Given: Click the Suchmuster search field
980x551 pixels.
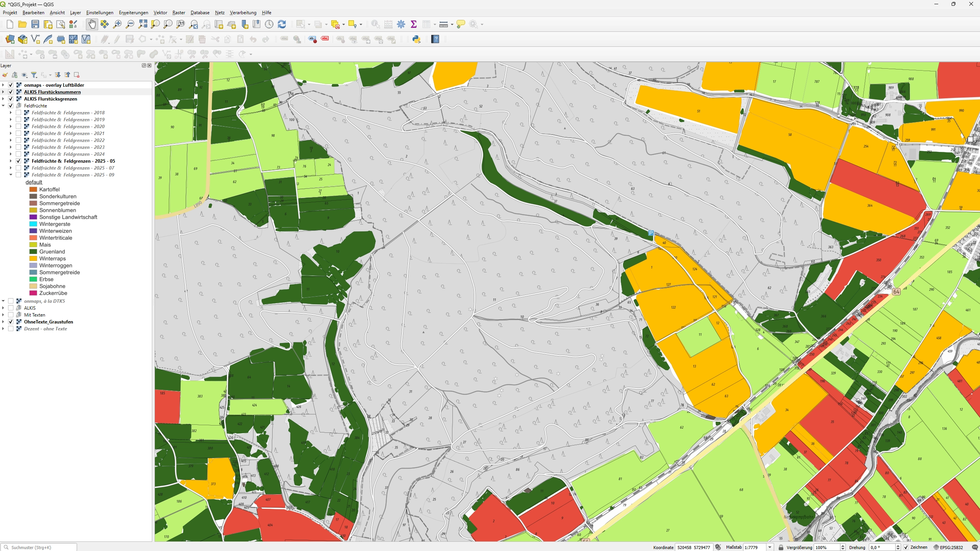Looking at the screenshot, I should coord(38,547).
